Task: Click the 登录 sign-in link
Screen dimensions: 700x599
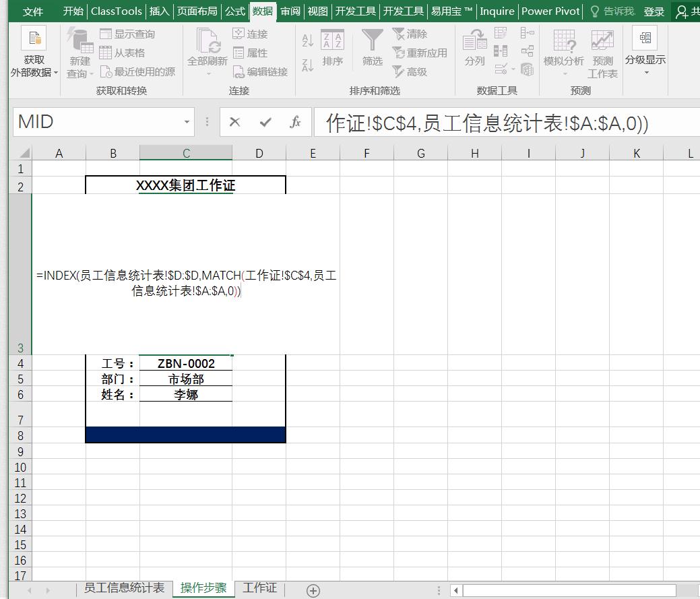Action: (x=656, y=11)
